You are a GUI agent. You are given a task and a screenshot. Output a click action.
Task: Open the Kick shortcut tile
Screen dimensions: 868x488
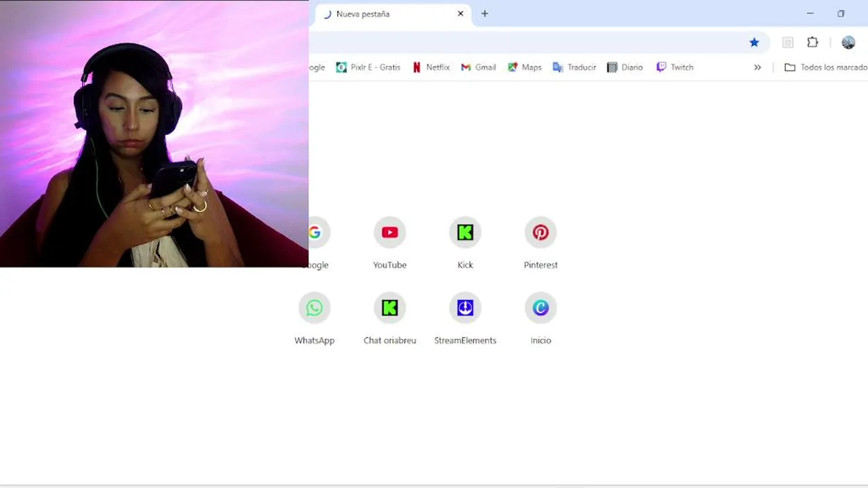(x=465, y=244)
